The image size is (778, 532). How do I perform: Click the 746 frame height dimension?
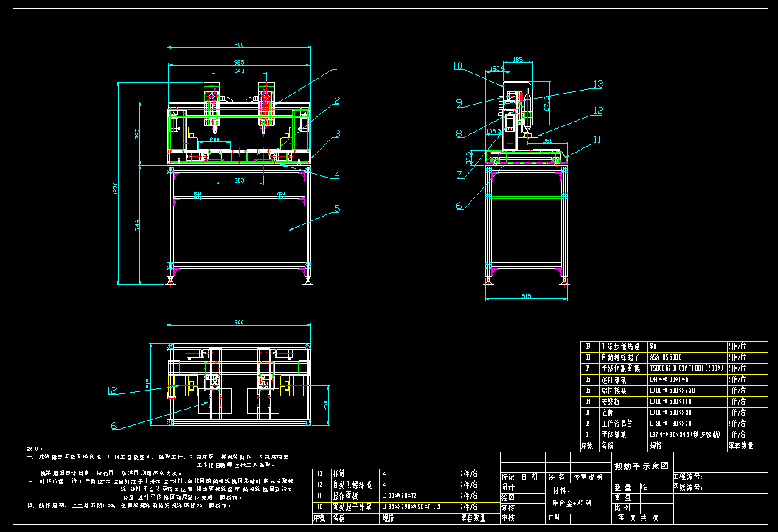[138, 225]
